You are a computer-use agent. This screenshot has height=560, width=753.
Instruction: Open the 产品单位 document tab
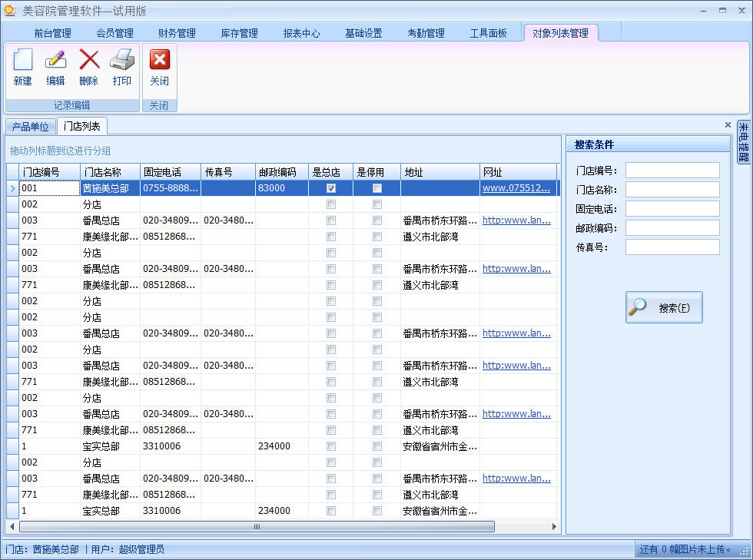31,127
